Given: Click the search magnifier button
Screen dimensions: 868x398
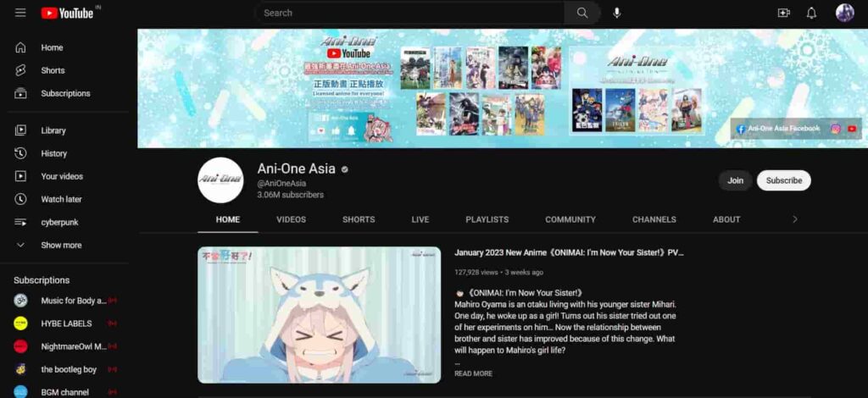Looking at the screenshot, I should click(581, 13).
